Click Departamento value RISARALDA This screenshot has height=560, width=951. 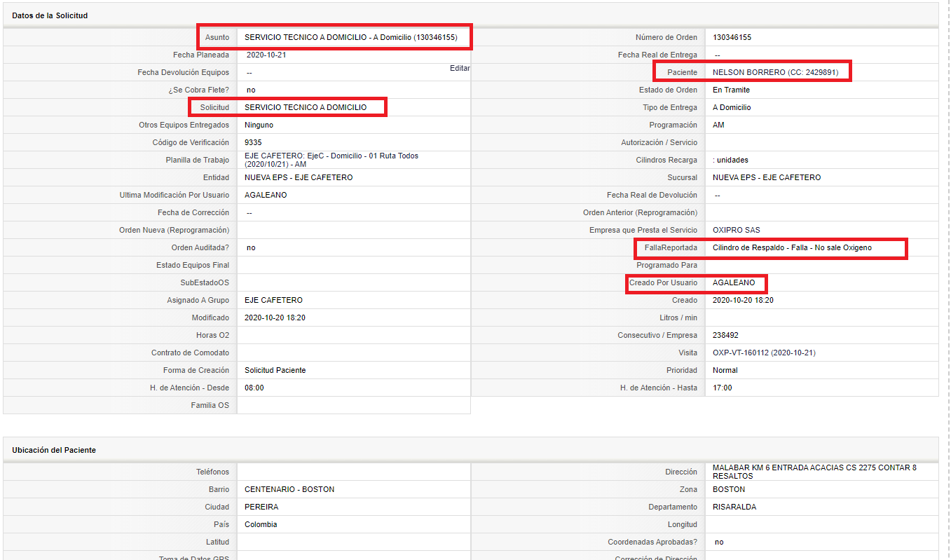tap(734, 507)
